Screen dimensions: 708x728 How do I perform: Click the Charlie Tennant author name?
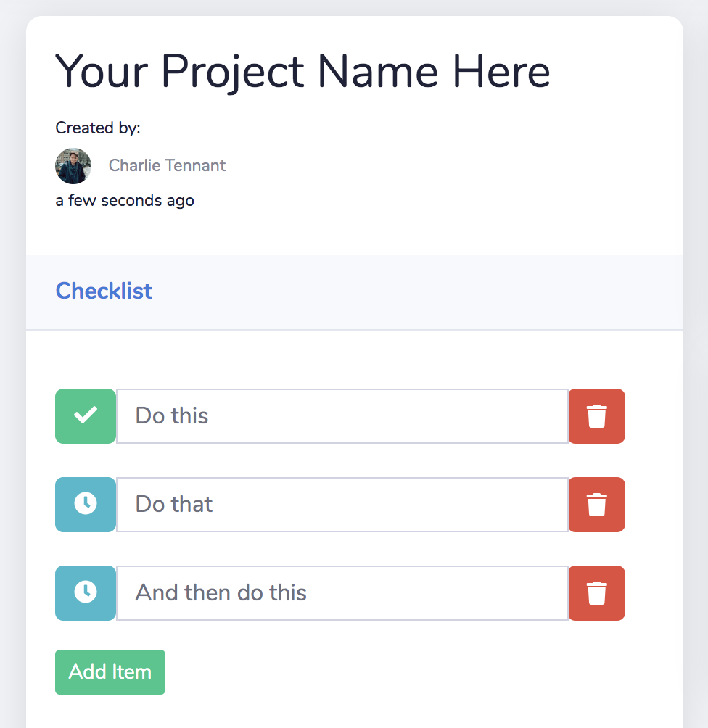point(168,165)
